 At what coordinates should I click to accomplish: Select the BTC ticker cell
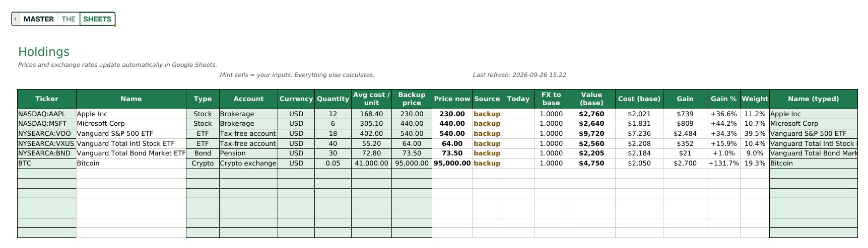click(x=47, y=163)
